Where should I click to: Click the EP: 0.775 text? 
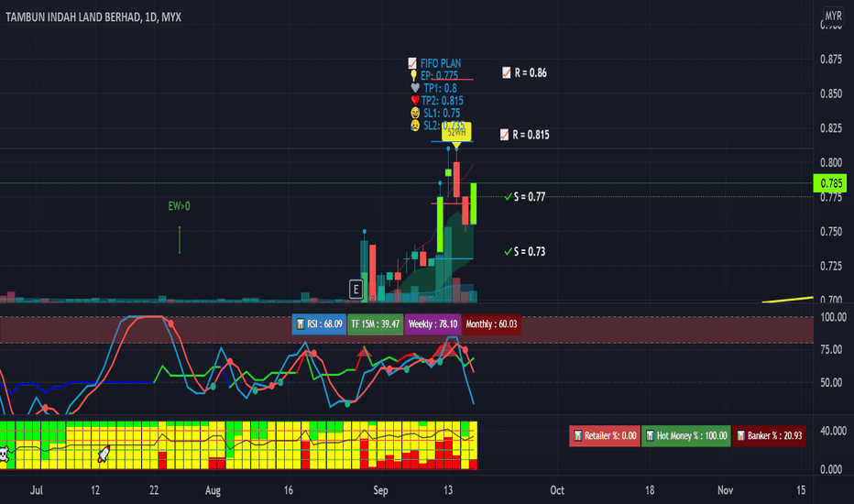[439, 76]
